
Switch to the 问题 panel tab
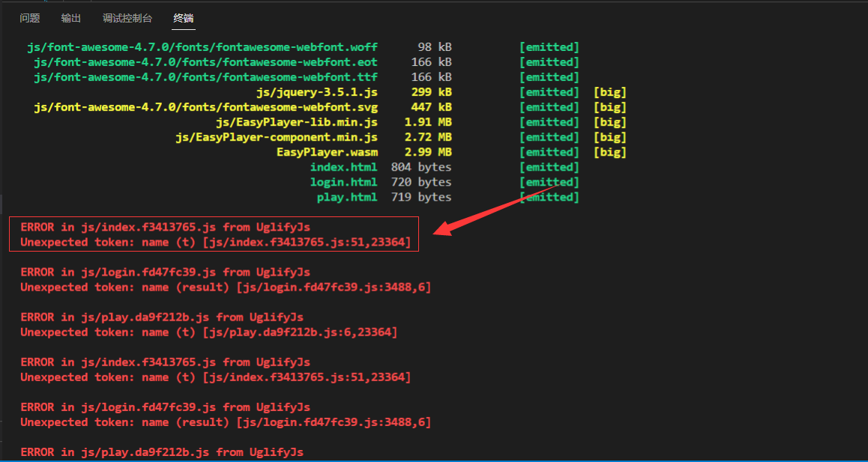point(30,18)
